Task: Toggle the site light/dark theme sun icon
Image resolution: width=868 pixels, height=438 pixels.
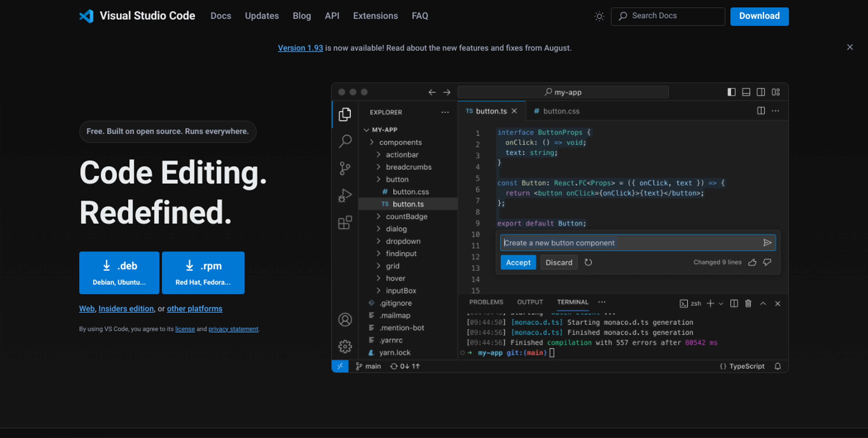Action: point(599,16)
